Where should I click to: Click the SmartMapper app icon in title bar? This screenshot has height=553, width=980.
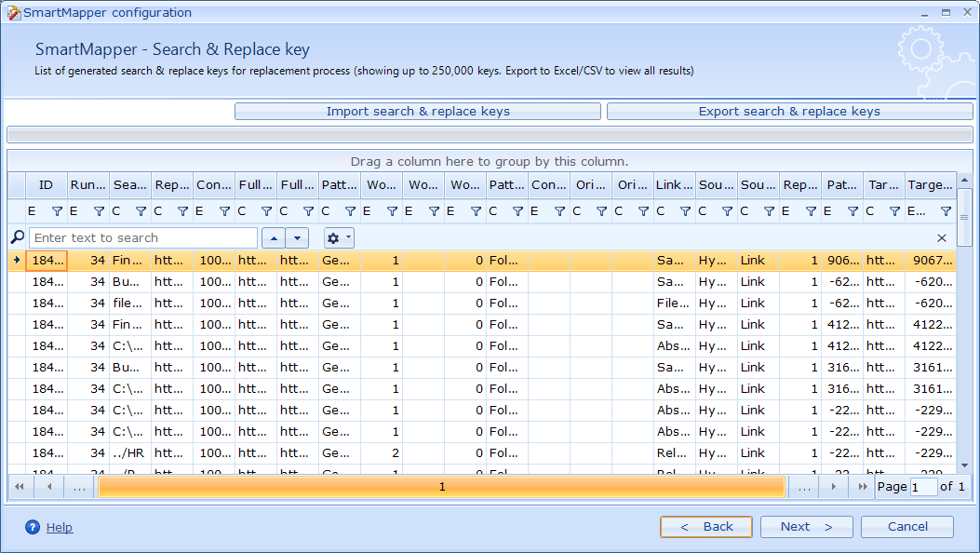click(x=14, y=12)
